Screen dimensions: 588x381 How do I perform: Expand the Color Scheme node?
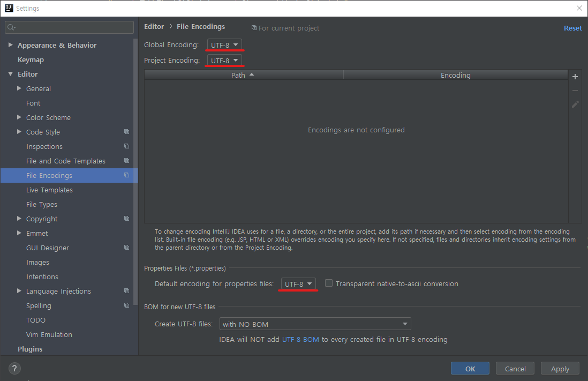(19, 117)
